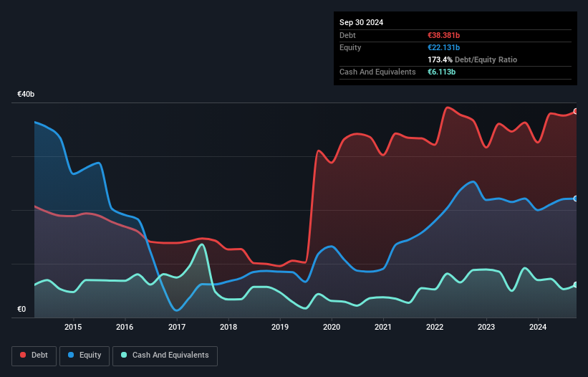This screenshot has width=588, height=377.
Task: Select the 2017 x-axis label
Action: 177,327
